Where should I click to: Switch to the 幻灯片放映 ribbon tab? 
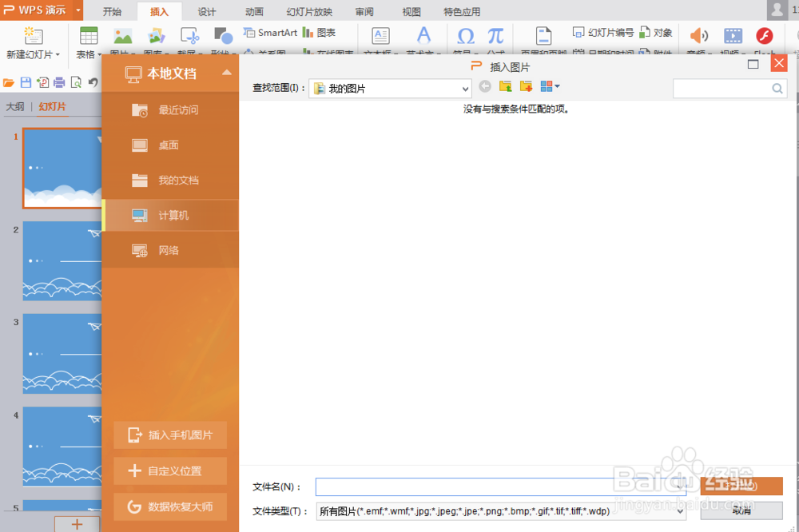(308, 11)
